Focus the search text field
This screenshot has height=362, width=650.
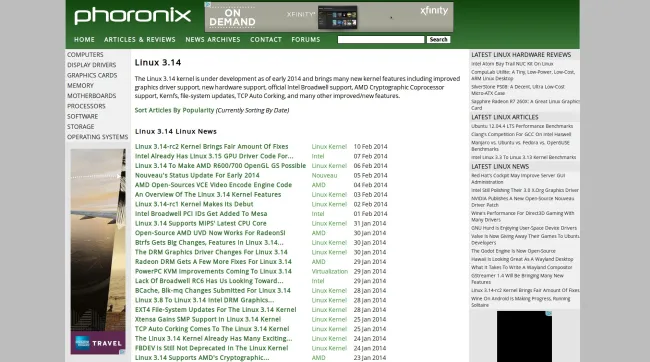point(381,39)
